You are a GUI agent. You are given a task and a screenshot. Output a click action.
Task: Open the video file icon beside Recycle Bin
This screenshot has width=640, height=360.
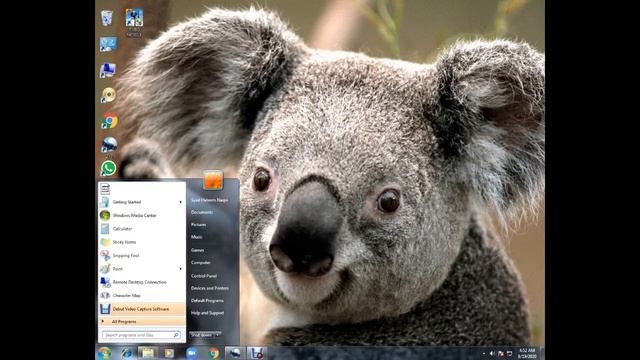click(x=134, y=18)
